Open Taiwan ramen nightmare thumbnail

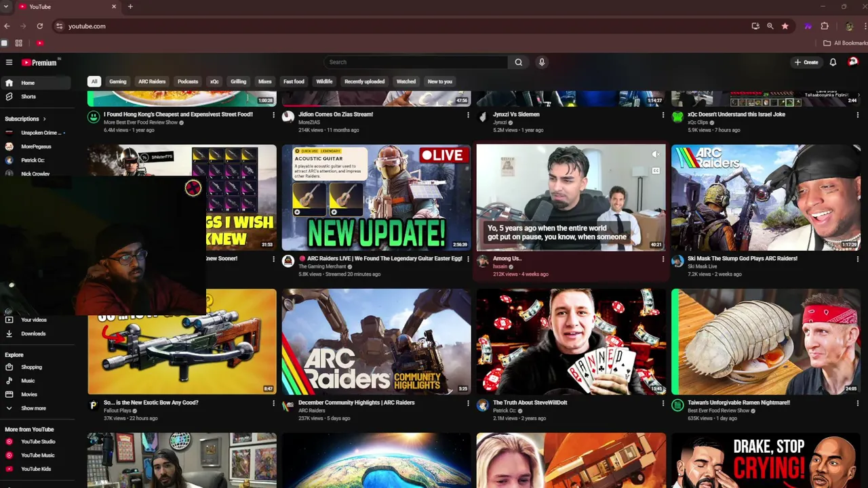coord(766,342)
